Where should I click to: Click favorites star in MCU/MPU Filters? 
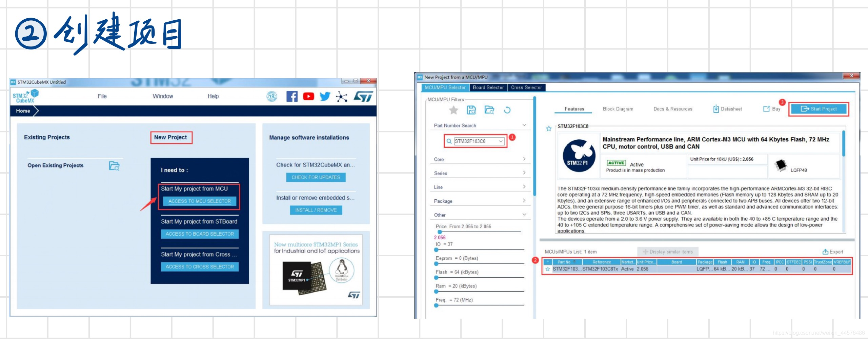pyautogui.click(x=453, y=110)
